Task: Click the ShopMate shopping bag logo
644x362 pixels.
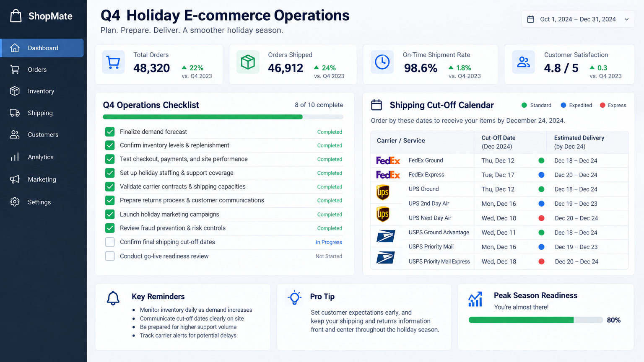Action: 16,16
